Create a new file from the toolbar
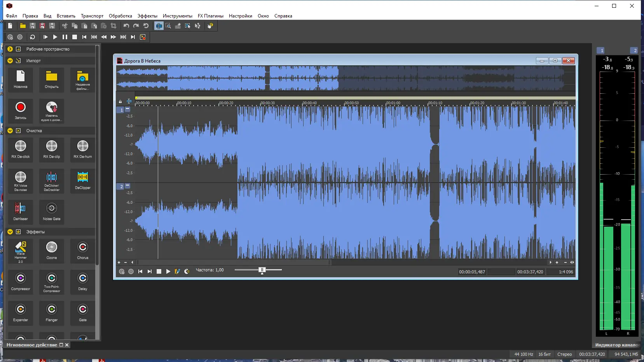644x362 pixels. click(x=10, y=26)
